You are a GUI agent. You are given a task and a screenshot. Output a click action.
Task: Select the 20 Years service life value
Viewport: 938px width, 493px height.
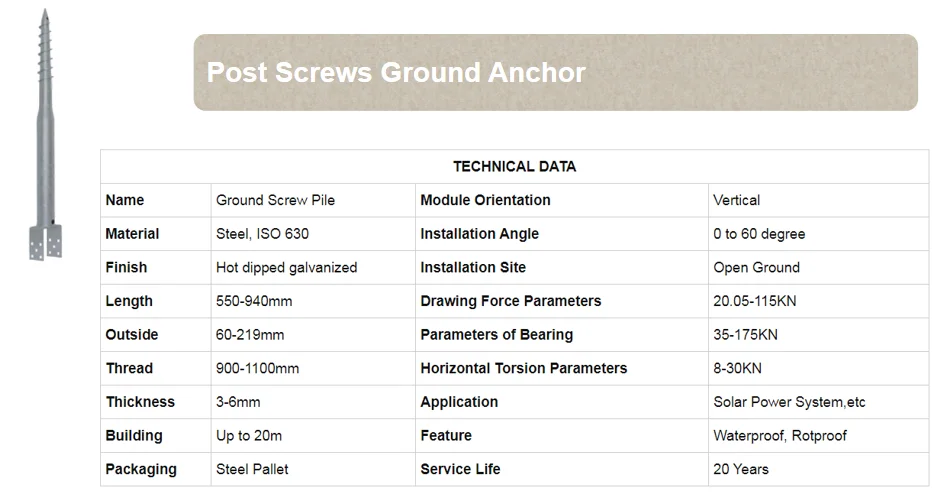(x=741, y=469)
